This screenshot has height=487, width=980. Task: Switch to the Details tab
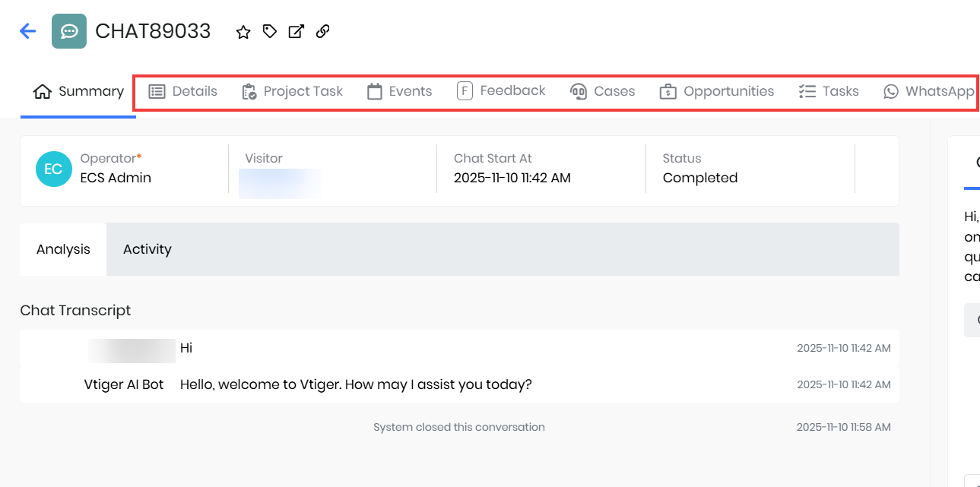tap(183, 92)
